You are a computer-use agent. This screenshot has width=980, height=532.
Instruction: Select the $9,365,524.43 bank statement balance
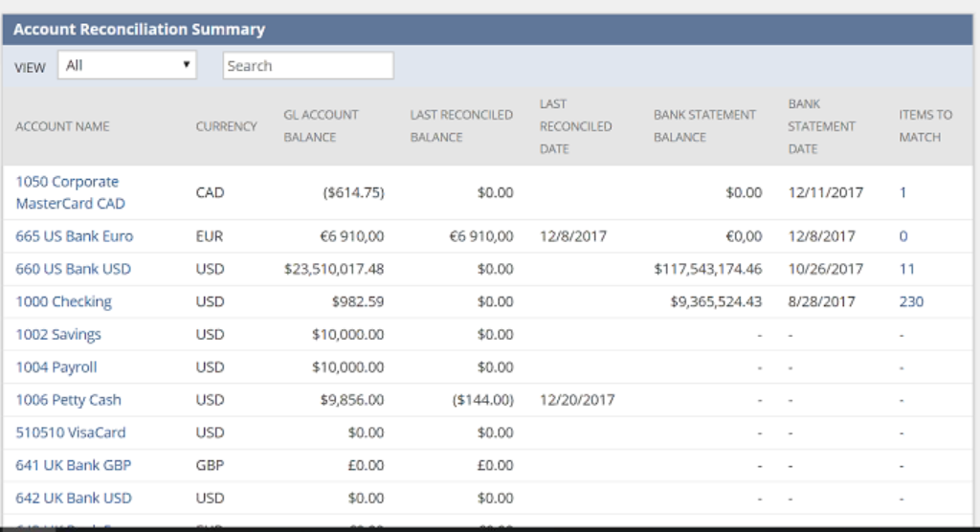tap(716, 302)
